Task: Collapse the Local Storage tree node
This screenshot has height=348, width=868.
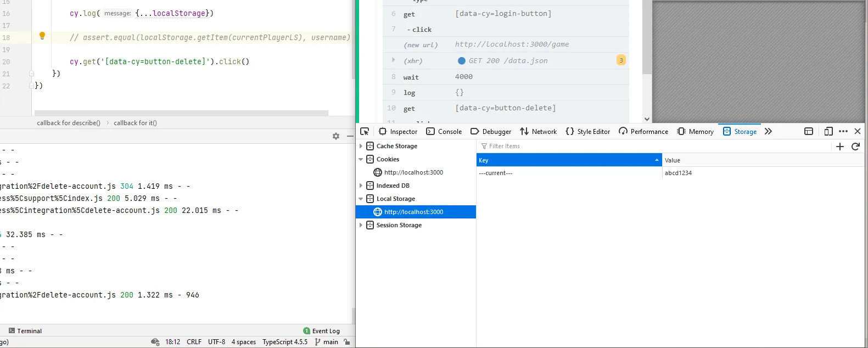Action: coord(361,199)
